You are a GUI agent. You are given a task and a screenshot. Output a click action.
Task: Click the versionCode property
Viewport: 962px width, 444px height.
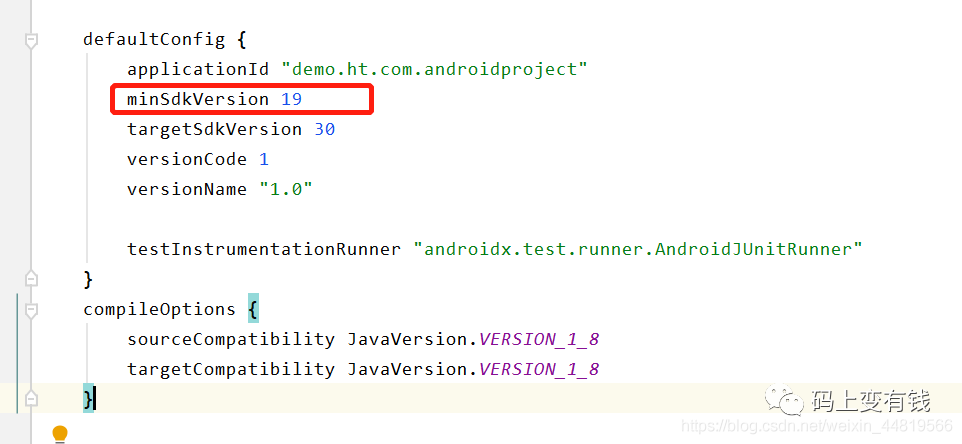[x=187, y=159]
